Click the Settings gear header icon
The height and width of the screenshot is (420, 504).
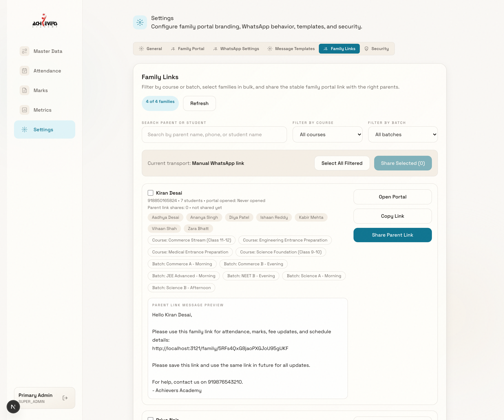(x=140, y=22)
